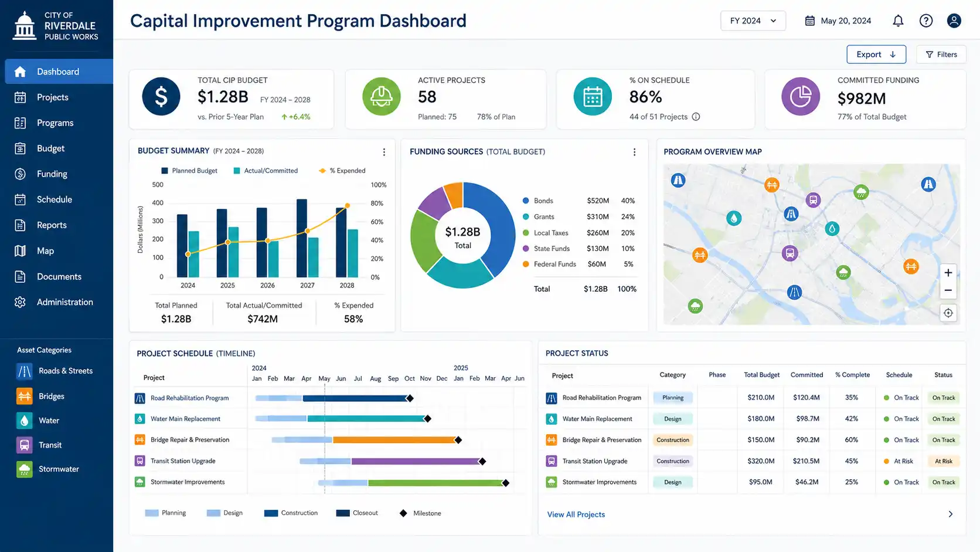Click the calendar icon beside May 20, 2024
The width and height of the screenshot is (980, 552).
(810, 21)
